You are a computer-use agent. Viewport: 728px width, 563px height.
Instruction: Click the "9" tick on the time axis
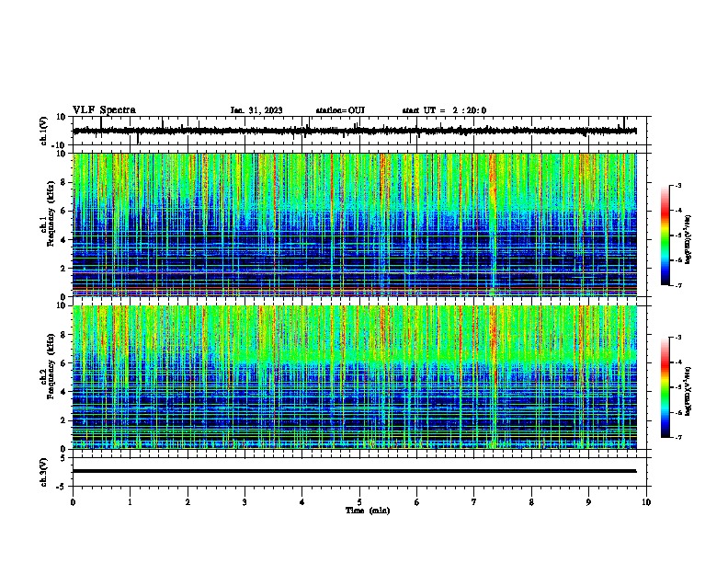588,502
